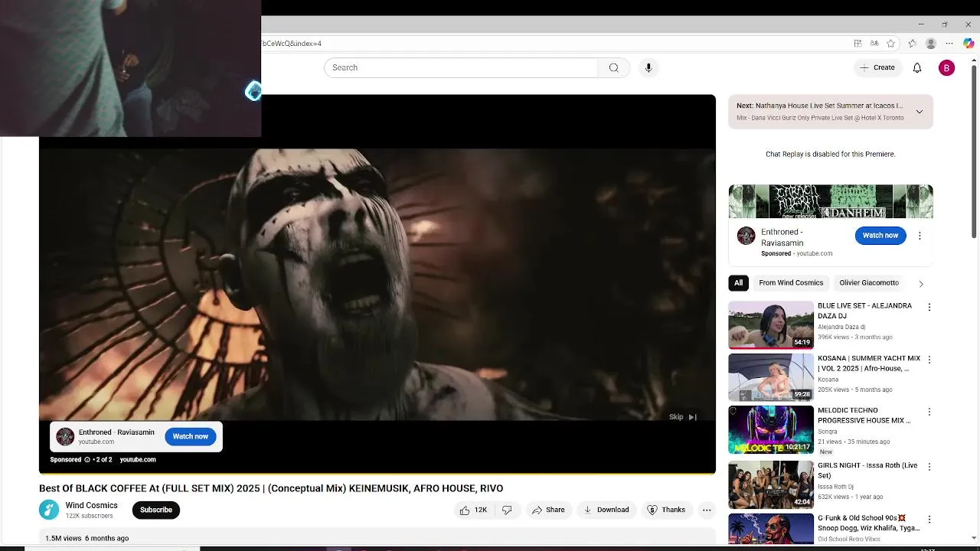Open more actions ellipsis below the video
This screenshot has width=980, height=551.
pyautogui.click(x=707, y=510)
